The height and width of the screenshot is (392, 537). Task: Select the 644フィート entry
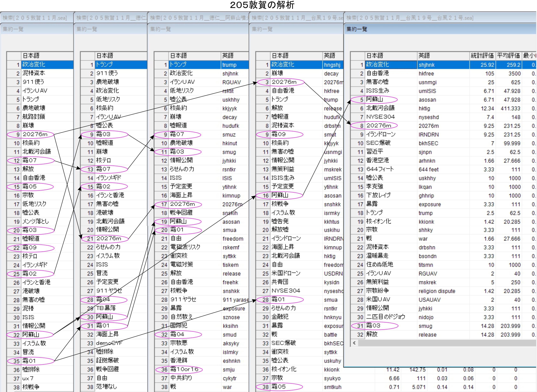pos(380,169)
